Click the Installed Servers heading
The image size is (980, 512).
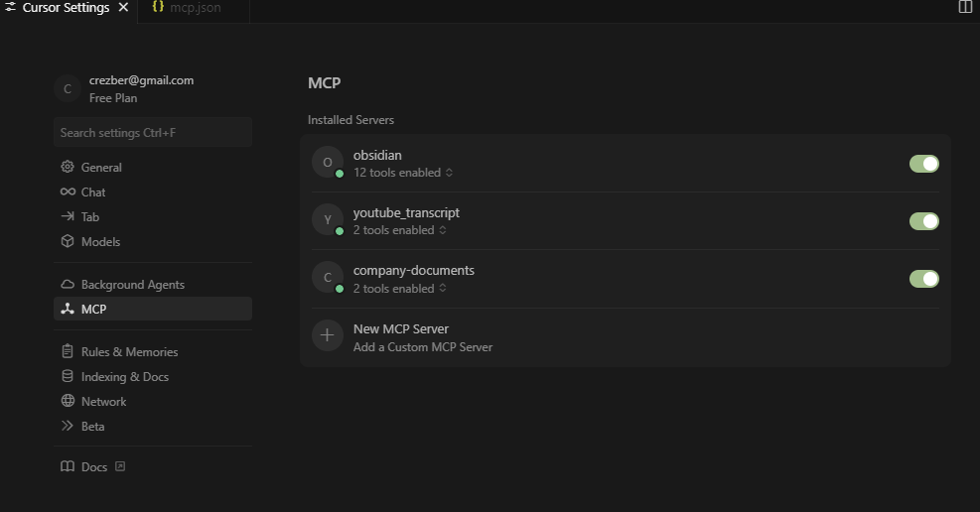point(350,119)
